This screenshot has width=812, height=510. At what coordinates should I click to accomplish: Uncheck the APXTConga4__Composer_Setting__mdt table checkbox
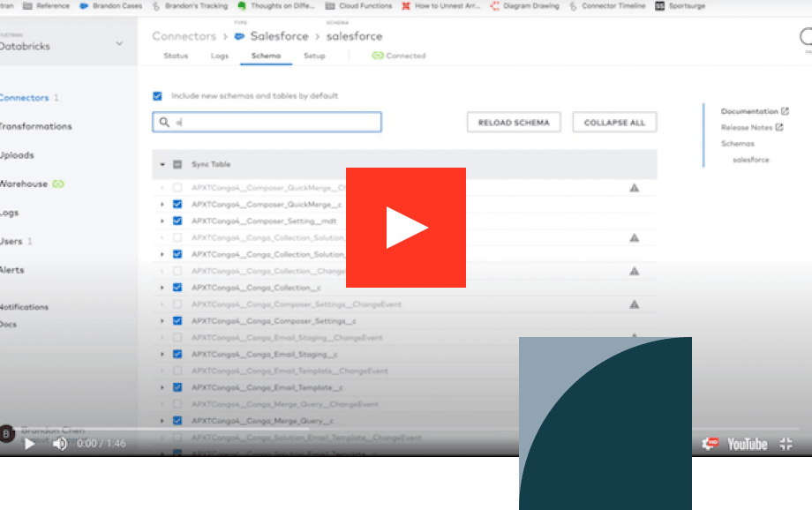[177, 221]
